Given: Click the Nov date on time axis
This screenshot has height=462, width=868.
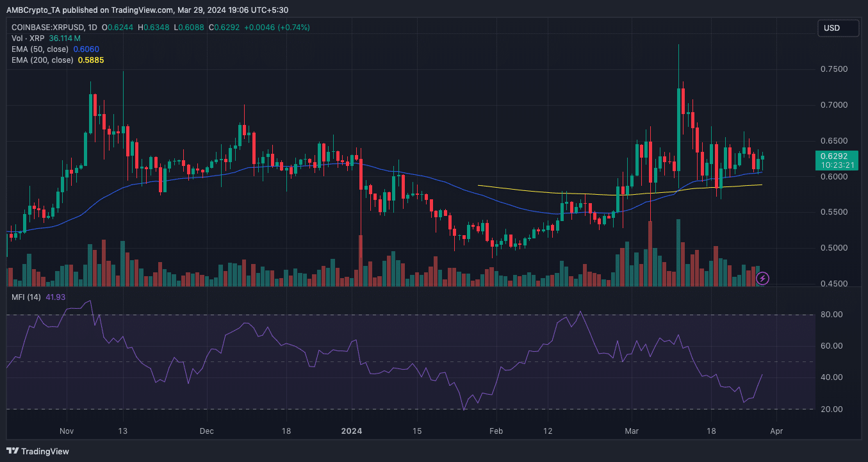Looking at the screenshot, I should [x=67, y=431].
